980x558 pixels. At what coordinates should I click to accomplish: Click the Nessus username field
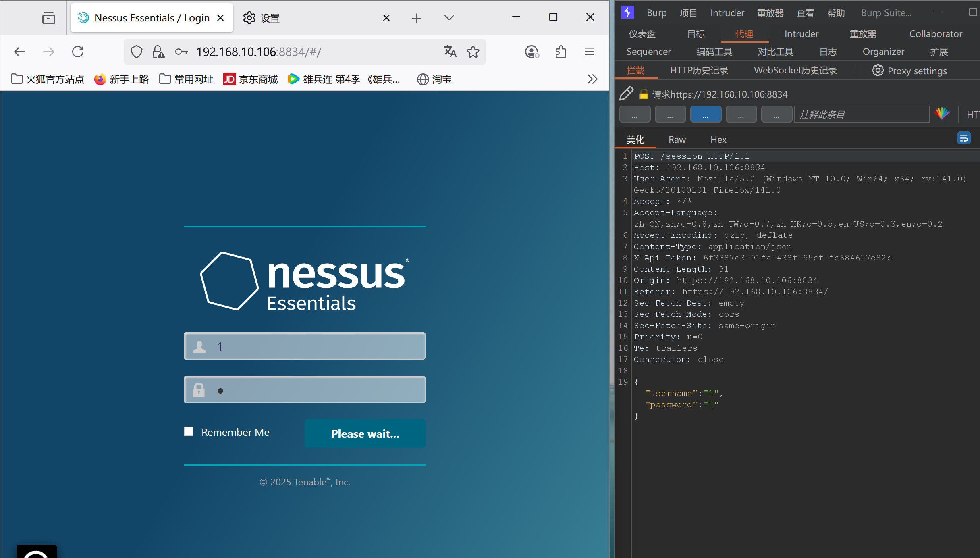click(x=304, y=346)
